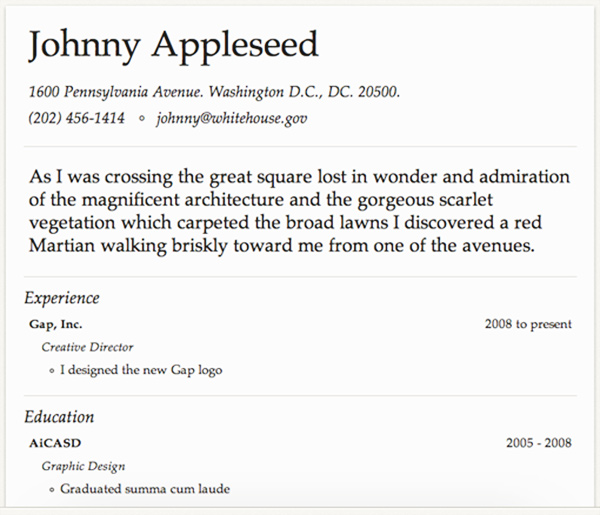Select the Experience section heading

[x=62, y=298]
